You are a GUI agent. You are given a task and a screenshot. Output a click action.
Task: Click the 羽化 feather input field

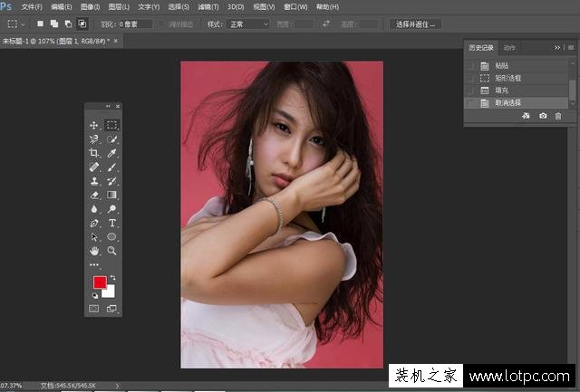coord(135,24)
